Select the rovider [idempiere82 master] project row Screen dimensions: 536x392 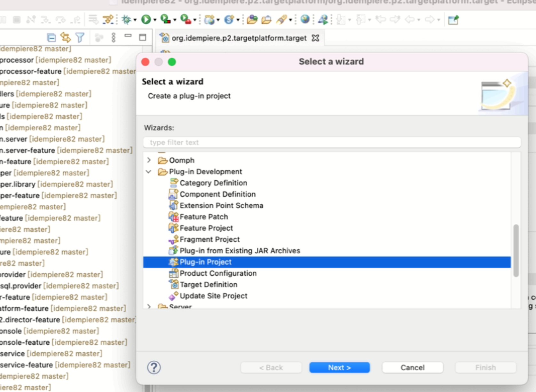click(51, 275)
